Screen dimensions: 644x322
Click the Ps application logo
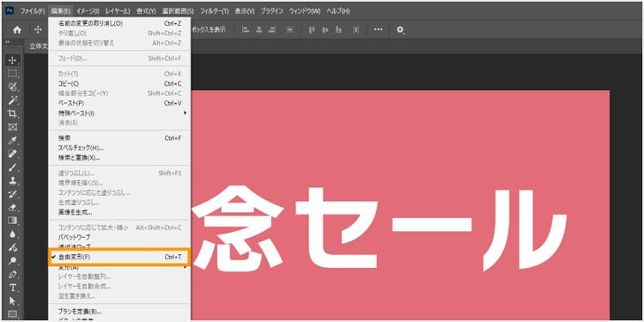[x=10, y=10]
